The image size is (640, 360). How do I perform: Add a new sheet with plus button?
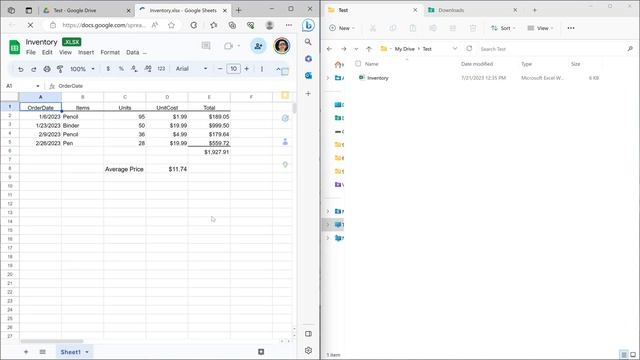pos(26,352)
